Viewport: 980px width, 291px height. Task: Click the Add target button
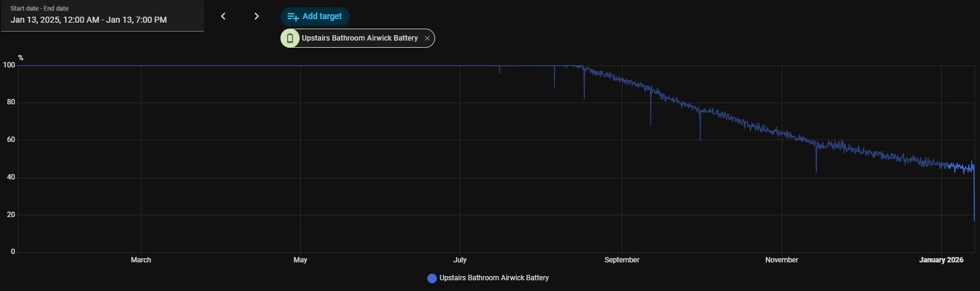[x=315, y=16]
